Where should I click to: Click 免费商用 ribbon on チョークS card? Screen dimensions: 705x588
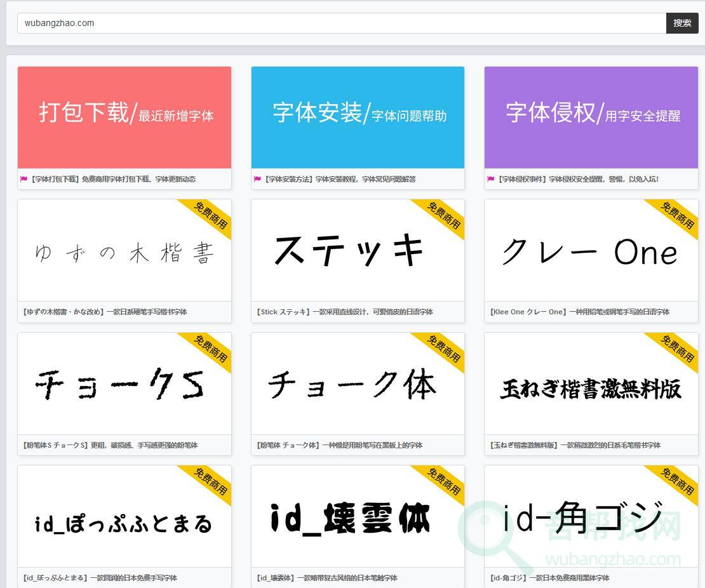pyautogui.click(x=211, y=349)
